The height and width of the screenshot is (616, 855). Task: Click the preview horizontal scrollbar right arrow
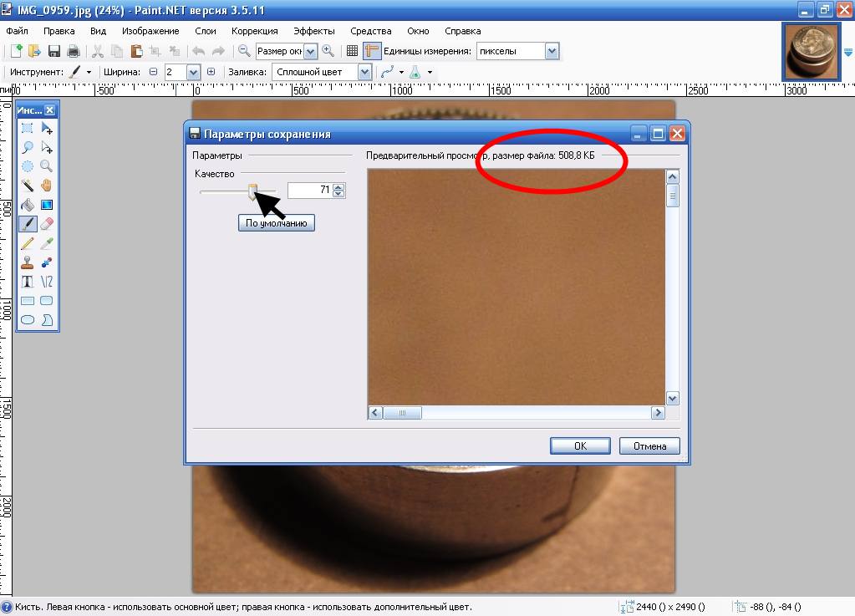click(658, 413)
